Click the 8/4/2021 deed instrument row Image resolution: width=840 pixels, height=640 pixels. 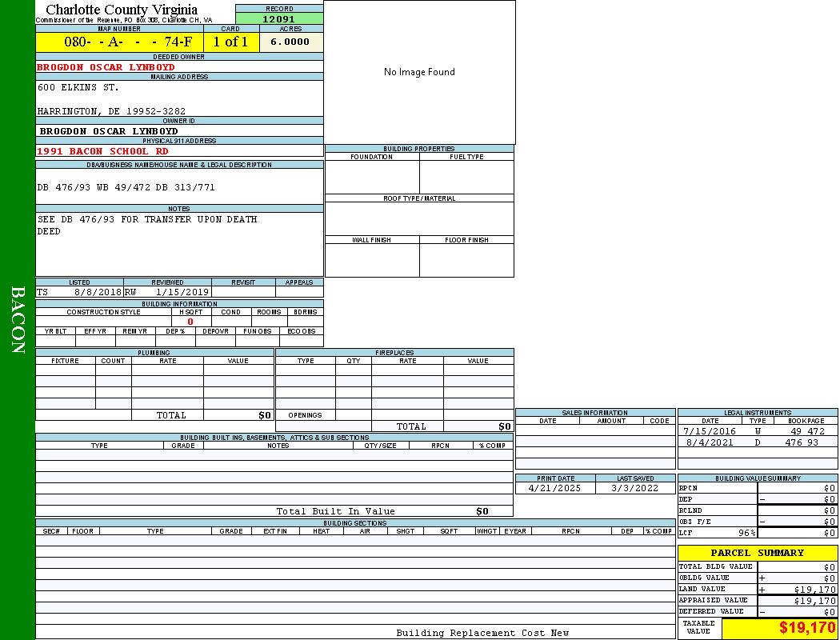(x=757, y=442)
